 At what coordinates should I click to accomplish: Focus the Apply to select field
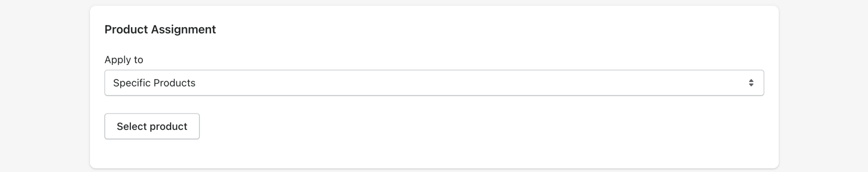pyautogui.click(x=434, y=83)
